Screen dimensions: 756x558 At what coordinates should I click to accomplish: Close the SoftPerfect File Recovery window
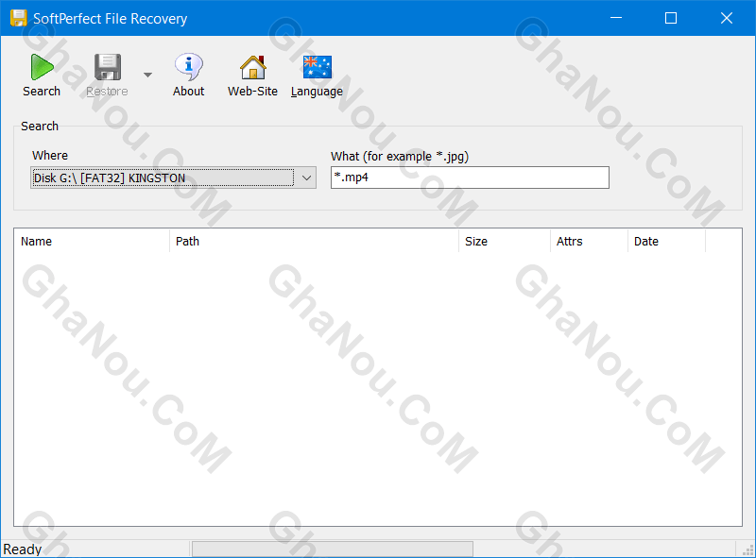point(726,18)
